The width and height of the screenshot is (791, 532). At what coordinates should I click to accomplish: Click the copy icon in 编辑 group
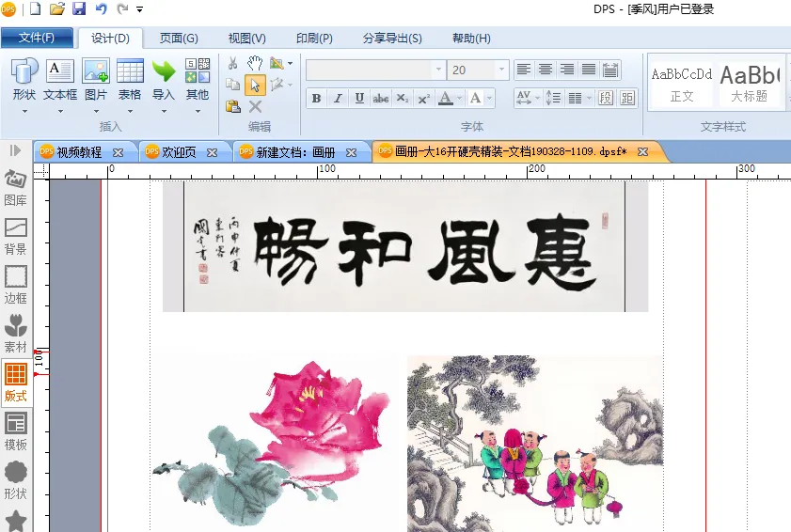coord(232,85)
